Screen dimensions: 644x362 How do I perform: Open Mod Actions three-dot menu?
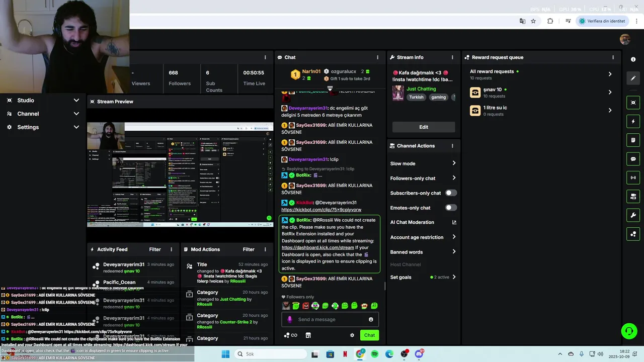click(x=265, y=249)
